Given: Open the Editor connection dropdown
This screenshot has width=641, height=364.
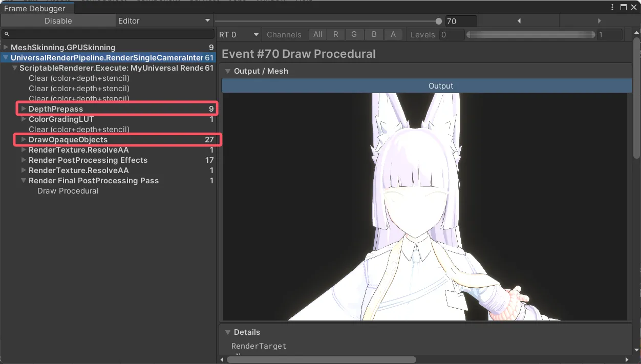Looking at the screenshot, I should click(164, 21).
